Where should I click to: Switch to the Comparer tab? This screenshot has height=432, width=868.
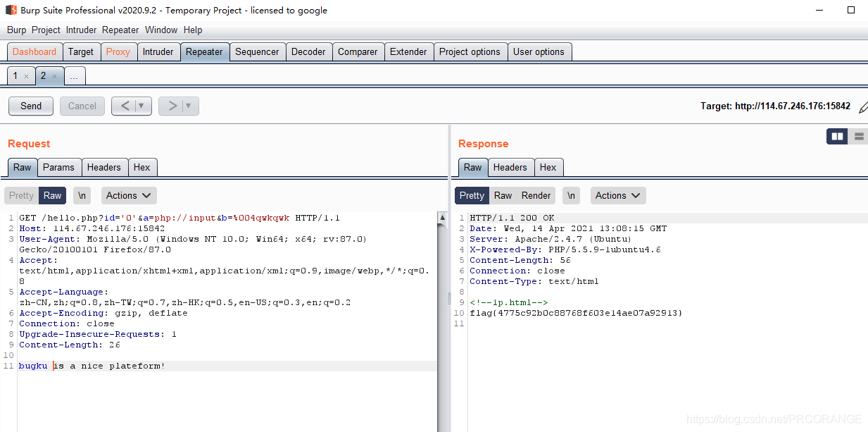(358, 51)
